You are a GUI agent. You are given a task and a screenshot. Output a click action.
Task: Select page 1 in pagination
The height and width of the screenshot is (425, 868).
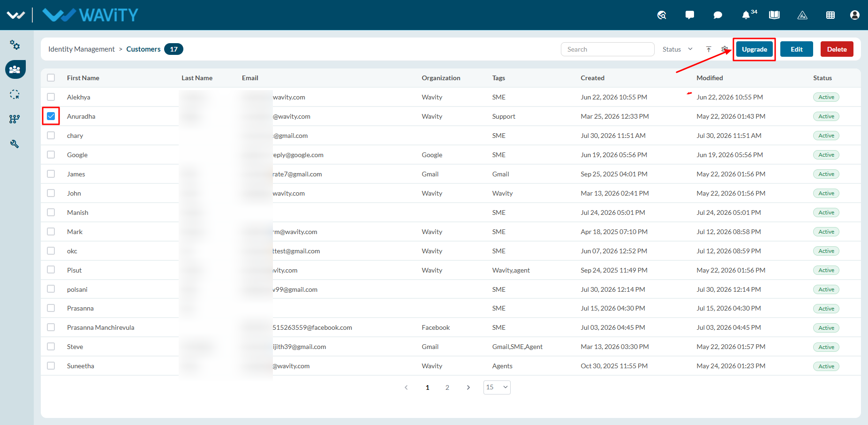[428, 387]
